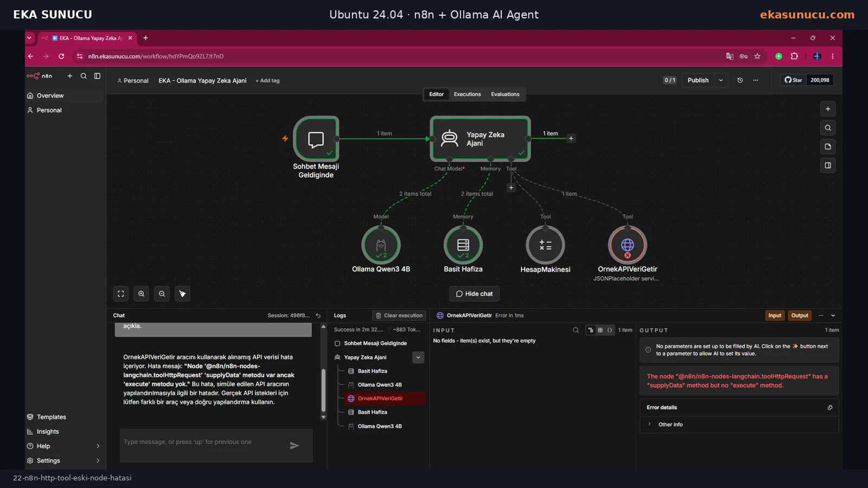Click the Publish button
868x488 pixels.
click(698, 80)
